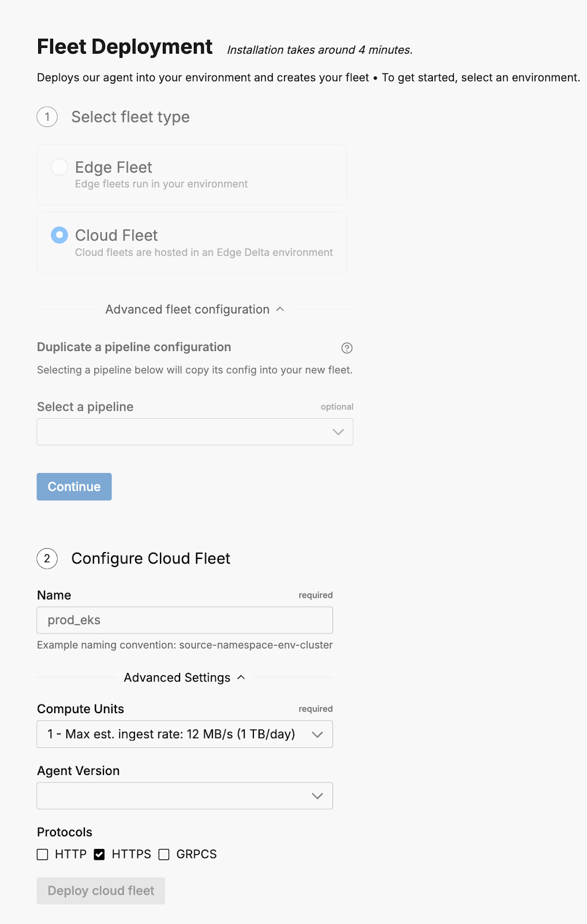The height and width of the screenshot is (924, 587).
Task: Click the help icon beside Duplicate a pipeline configuration
Action: coord(347,348)
